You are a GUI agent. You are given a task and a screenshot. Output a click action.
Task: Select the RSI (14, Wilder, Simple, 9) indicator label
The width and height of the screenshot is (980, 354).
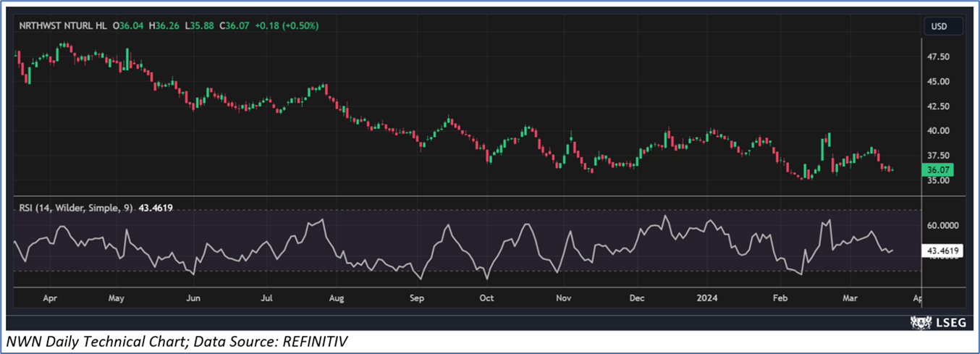(75, 208)
